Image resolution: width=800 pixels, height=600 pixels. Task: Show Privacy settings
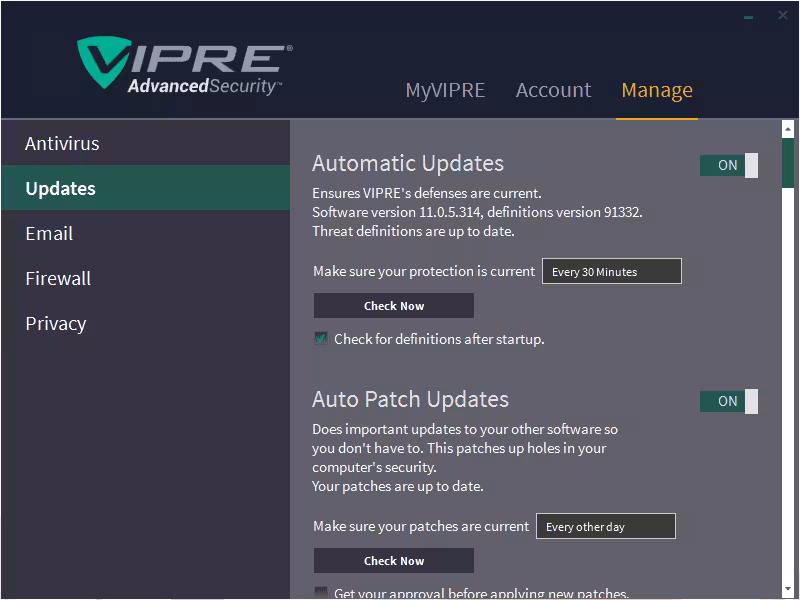click(x=145, y=323)
